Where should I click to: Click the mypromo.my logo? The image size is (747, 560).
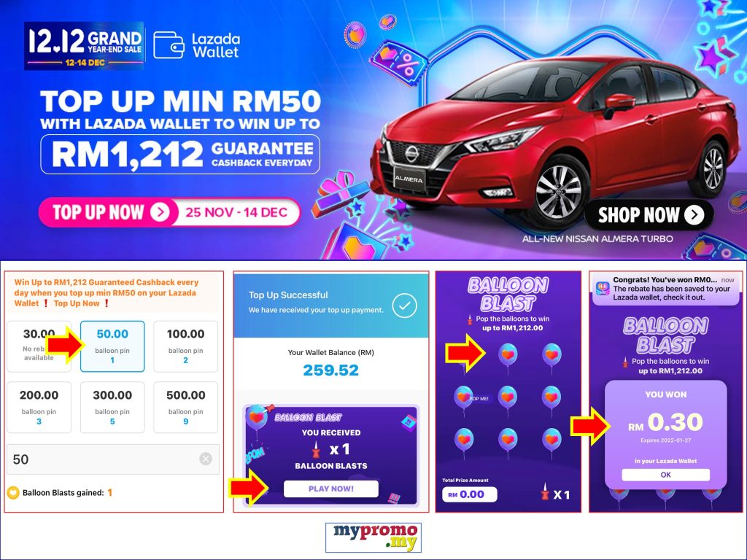(x=373, y=537)
